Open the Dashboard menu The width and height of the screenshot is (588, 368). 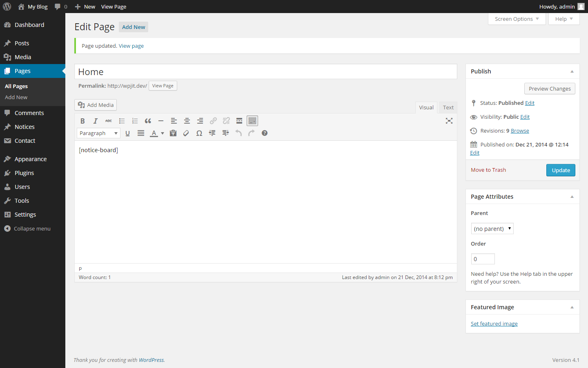click(33, 25)
